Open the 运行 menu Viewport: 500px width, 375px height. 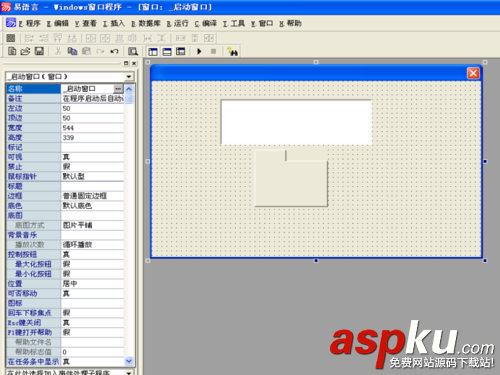[x=178, y=23]
